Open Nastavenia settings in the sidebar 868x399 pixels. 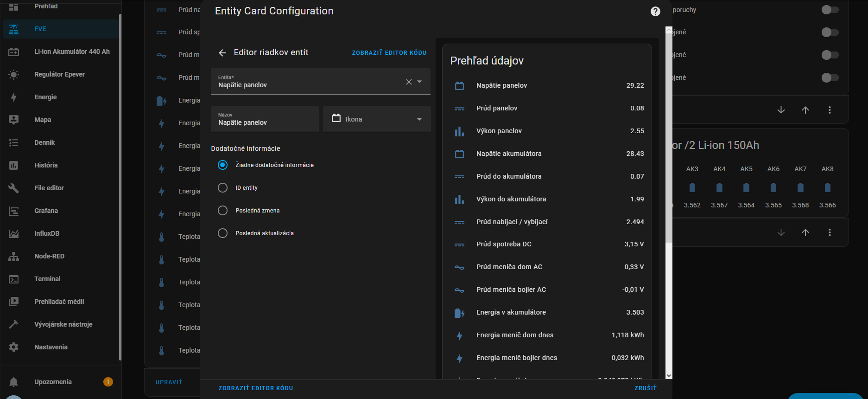coord(51,347)
